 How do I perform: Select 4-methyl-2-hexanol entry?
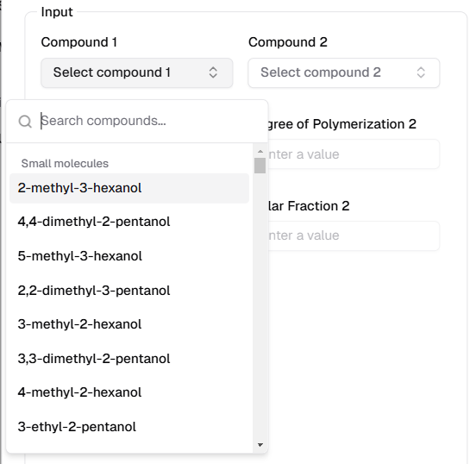pyautogui.click(x=129, y=392)
